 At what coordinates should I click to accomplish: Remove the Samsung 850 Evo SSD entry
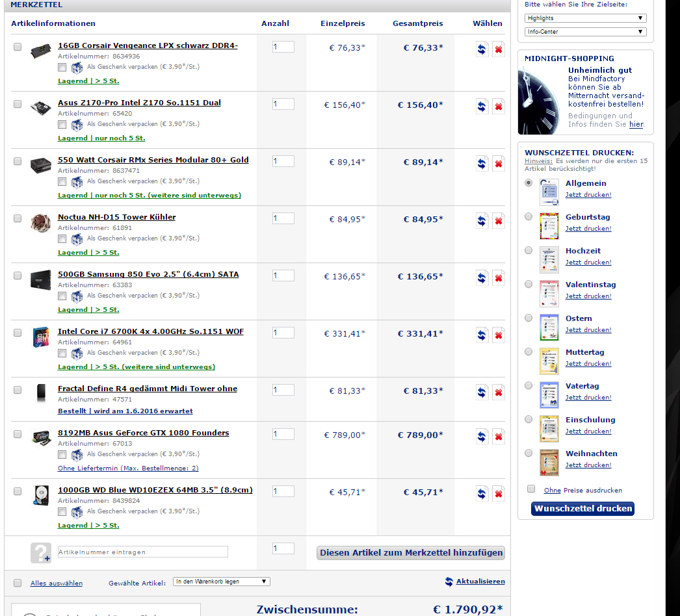coord(499,278)
